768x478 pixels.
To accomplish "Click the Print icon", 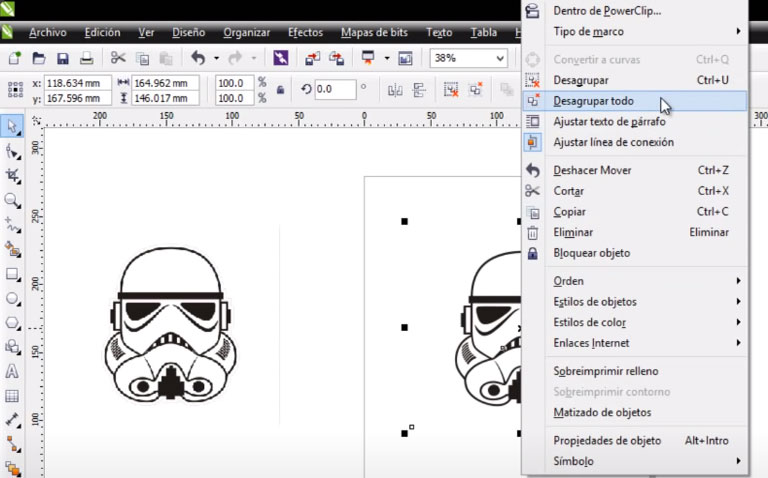I will click(x=86, y=58).
